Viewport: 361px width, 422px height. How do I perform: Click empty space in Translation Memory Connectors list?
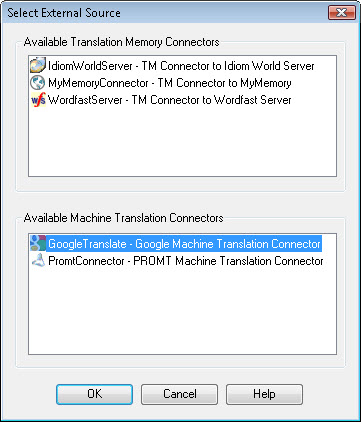pyautogui.click(x=182, y=142)
